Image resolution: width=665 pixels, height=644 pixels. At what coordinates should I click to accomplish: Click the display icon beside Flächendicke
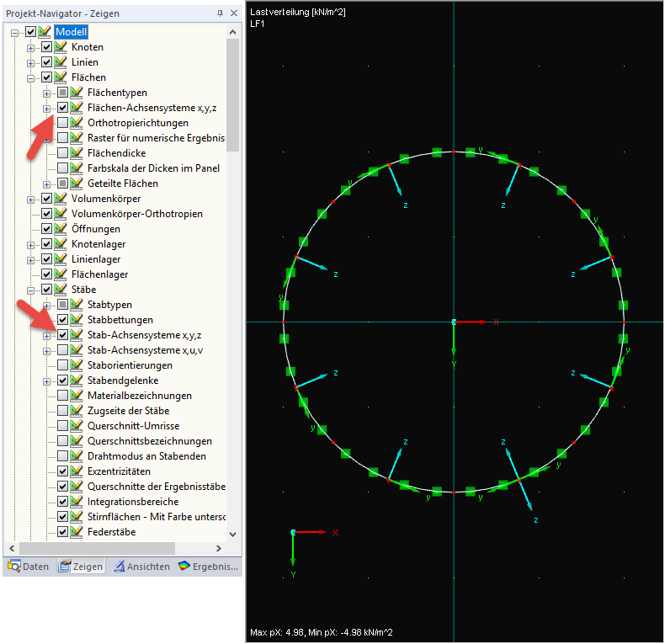[77, 152]
